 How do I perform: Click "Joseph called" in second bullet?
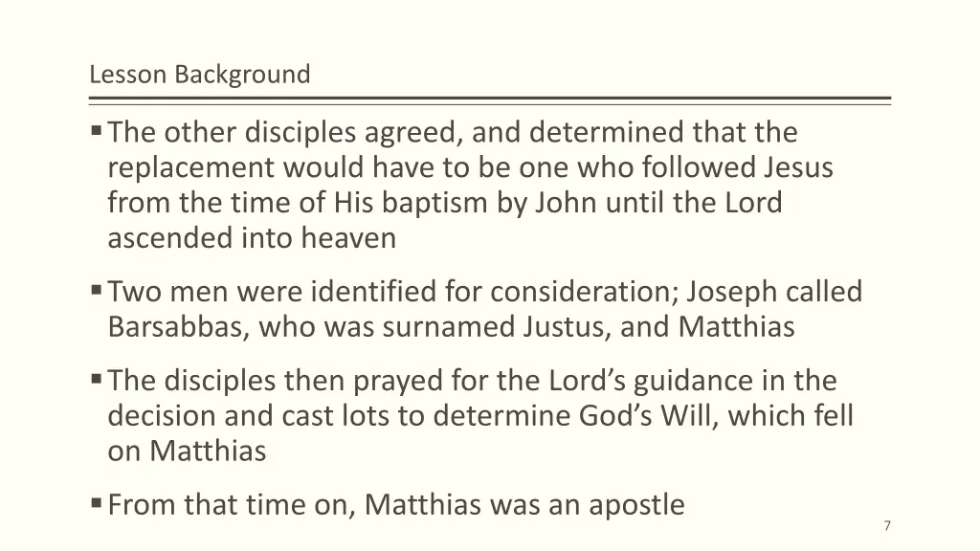(x=774, y=293)
